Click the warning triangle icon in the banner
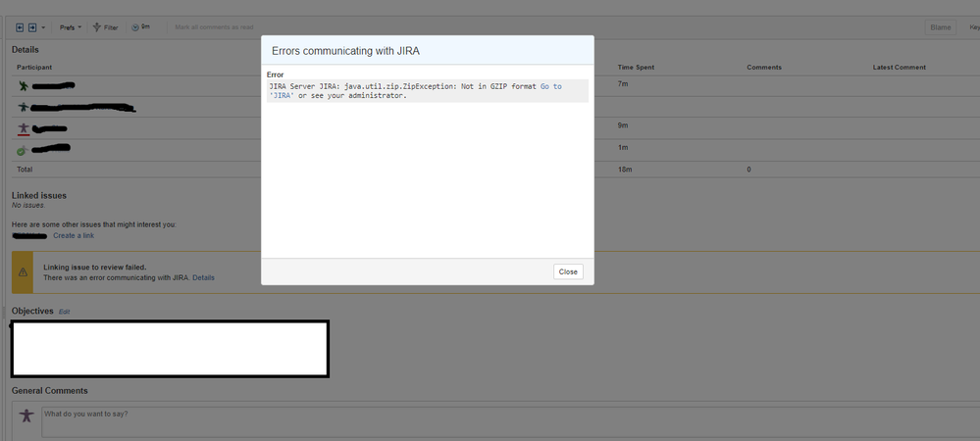This screenshot has width=980, height=441. [x=24, y=272]
